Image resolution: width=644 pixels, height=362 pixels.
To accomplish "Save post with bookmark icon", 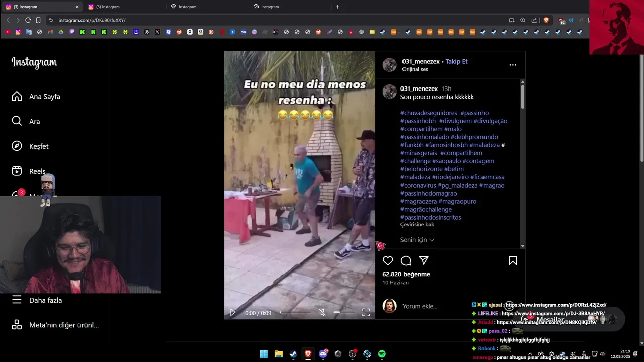I will [513, 260].
